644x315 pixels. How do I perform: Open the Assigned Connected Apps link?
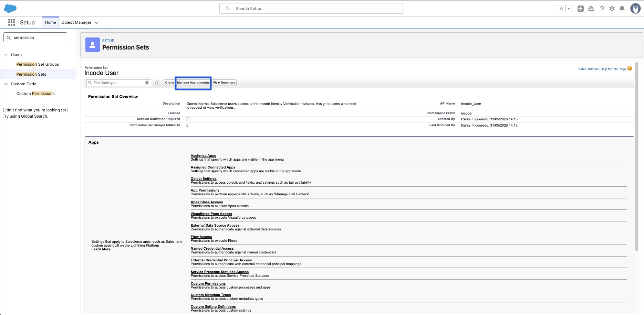[213, 167]
